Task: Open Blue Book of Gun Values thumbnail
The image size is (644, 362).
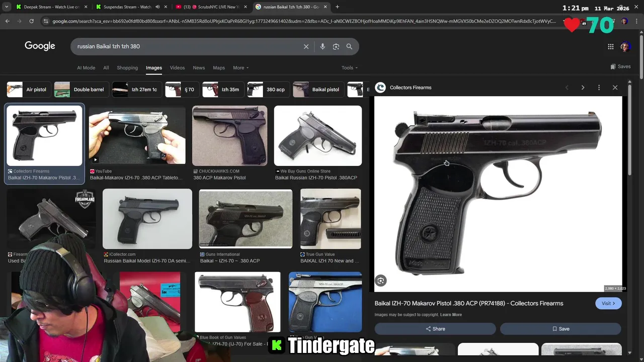Action: coord(237,302)
